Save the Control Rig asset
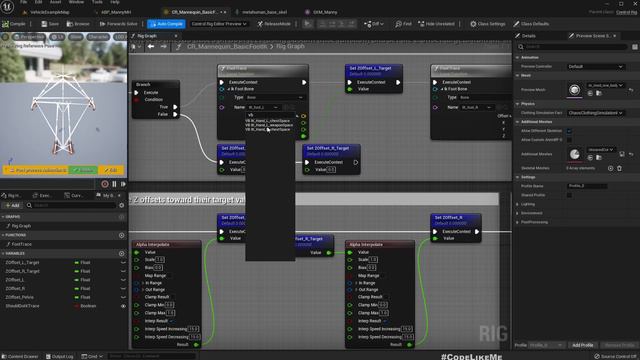 (50, 24)
